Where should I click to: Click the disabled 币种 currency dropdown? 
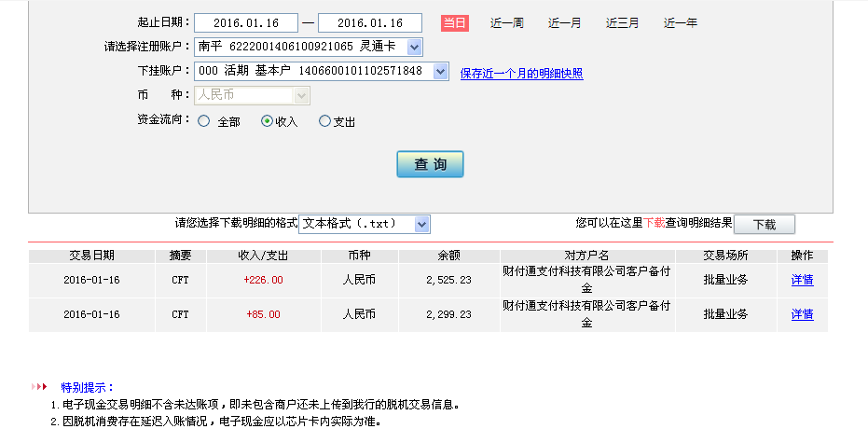pyautogui.click(x=252, y=95)
